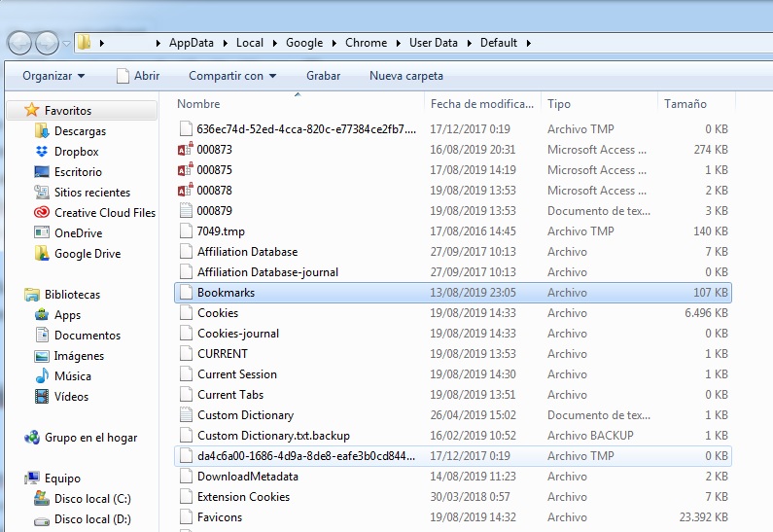Open the OneDrive icon in sidebar

(42, 232)
